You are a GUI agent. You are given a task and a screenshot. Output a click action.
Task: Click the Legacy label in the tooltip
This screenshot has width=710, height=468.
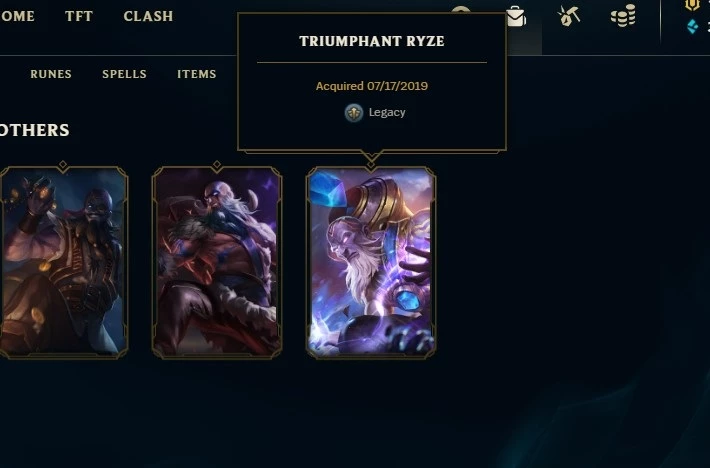[387, 113]
